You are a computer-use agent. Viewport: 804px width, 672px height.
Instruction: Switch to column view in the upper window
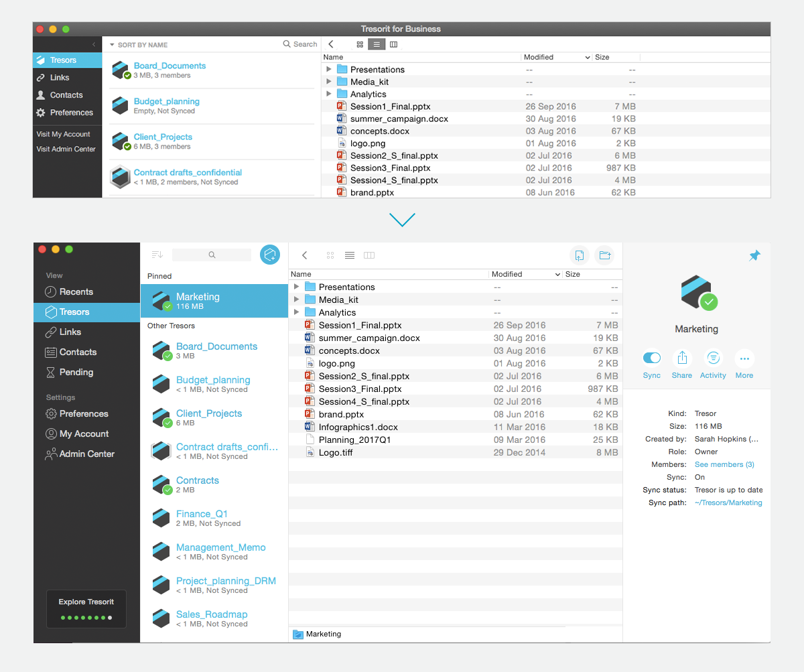pos(393,44)
